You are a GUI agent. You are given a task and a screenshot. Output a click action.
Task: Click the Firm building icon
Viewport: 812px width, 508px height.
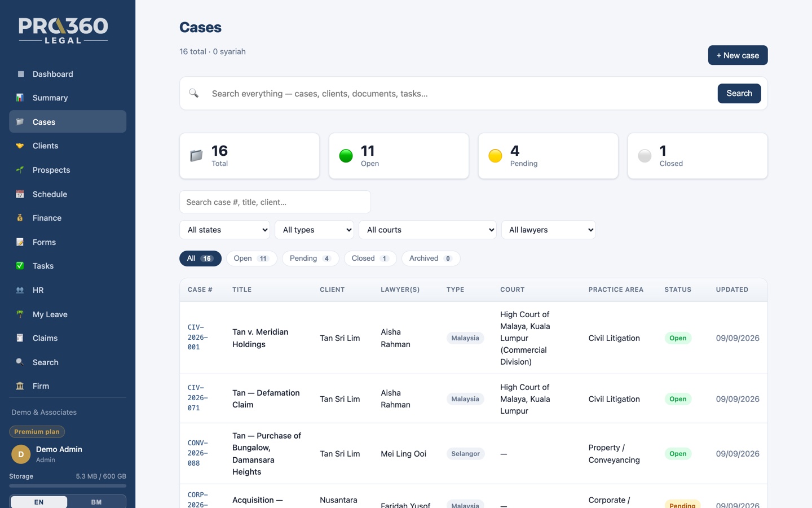(x=20, y=386)
